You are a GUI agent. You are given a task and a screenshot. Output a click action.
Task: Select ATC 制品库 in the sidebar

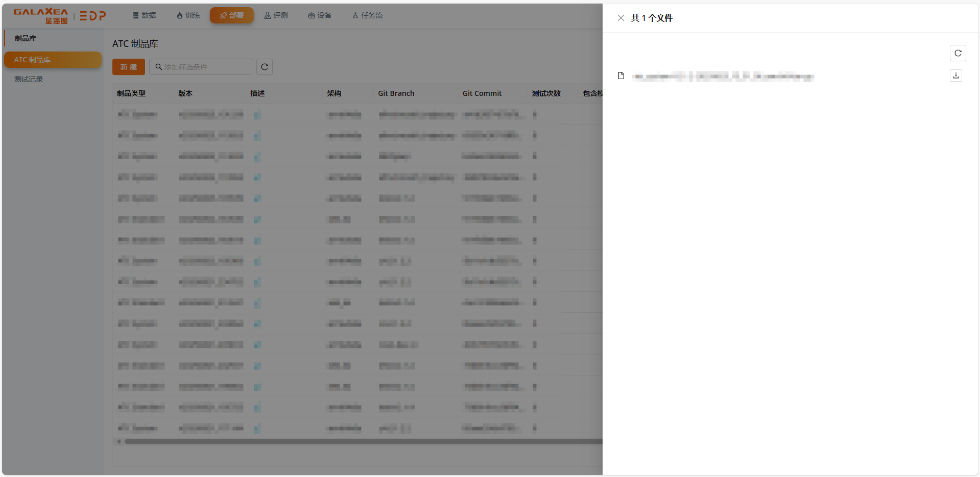pos(53,60)
